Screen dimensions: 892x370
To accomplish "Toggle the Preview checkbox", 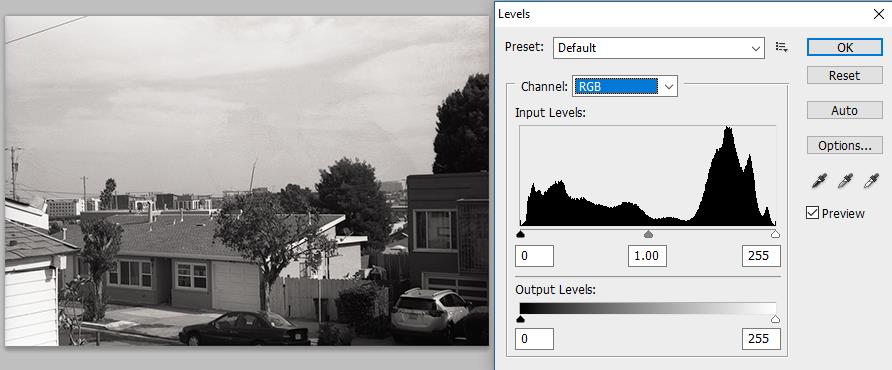I will [x=812, y=213].
